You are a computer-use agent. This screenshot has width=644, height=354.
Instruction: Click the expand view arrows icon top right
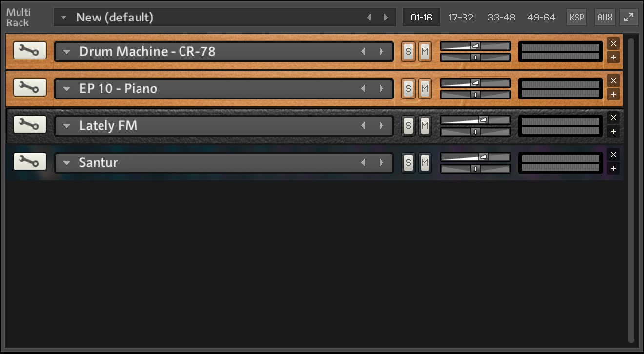click(x=628, y=17)
